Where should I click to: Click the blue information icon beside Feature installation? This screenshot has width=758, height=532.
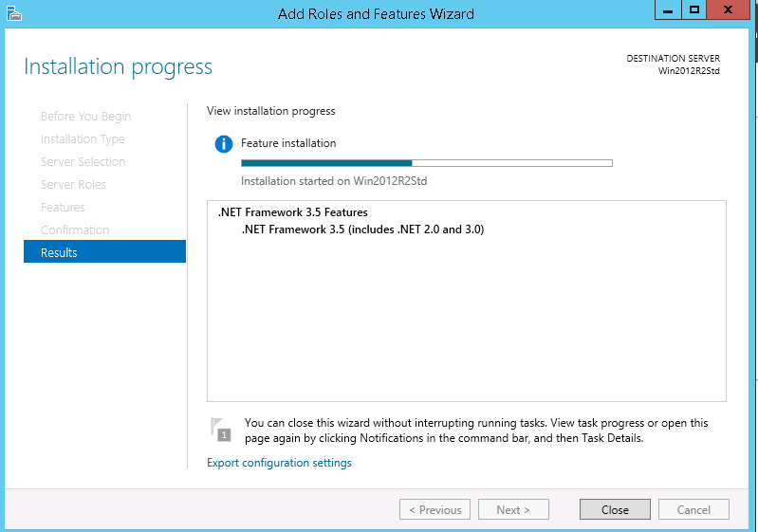(223, 143)
